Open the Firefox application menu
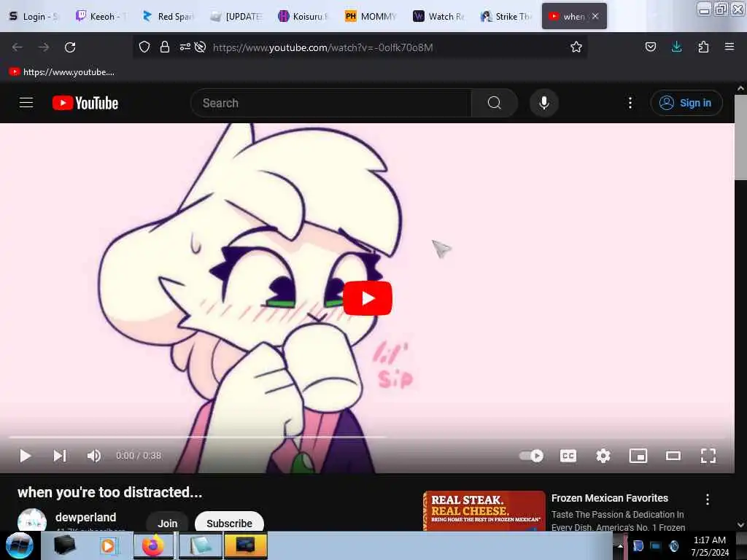This screenshot has width=747, height=560. [729, 47]
